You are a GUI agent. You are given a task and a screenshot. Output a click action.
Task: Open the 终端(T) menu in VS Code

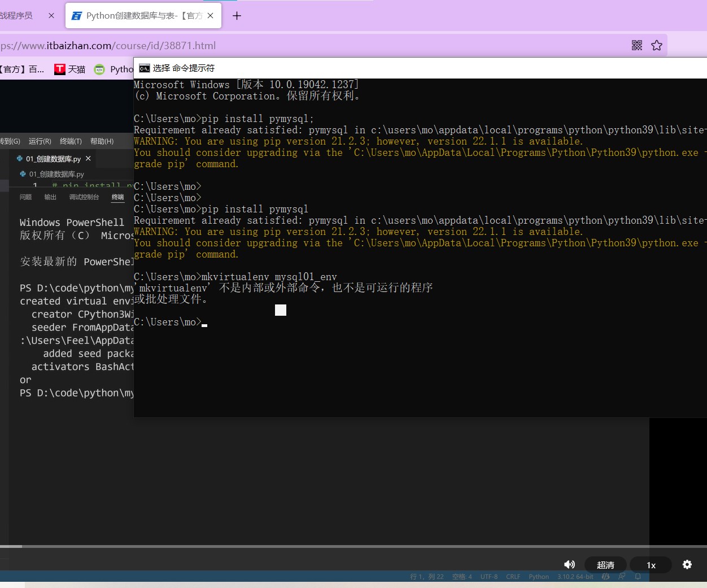(x=71, y=141)
